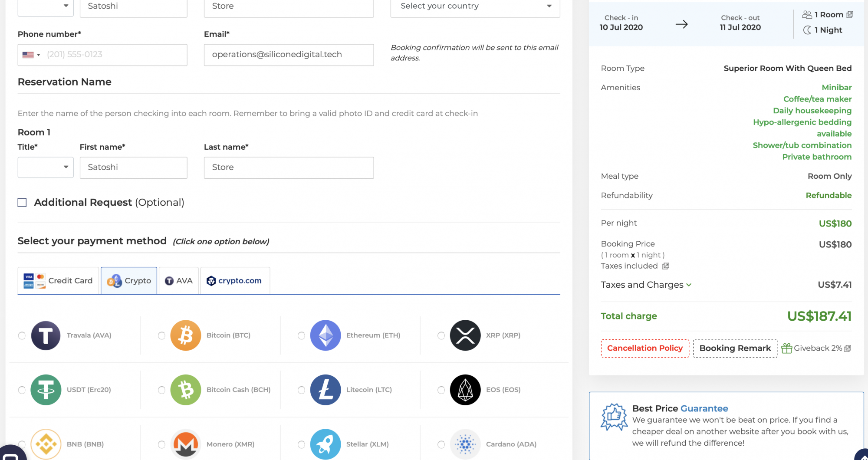Click the Litecoin (LTC) coin icon

(325, 390)
